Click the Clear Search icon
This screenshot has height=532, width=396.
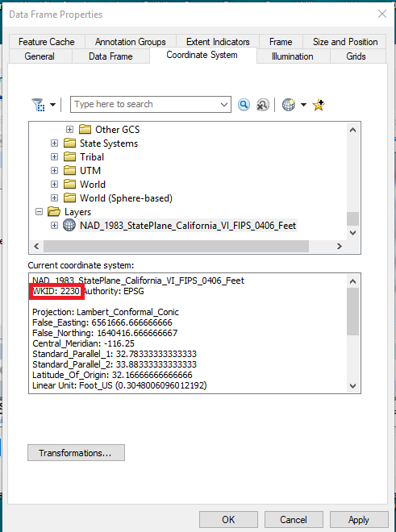pos(262,105)
